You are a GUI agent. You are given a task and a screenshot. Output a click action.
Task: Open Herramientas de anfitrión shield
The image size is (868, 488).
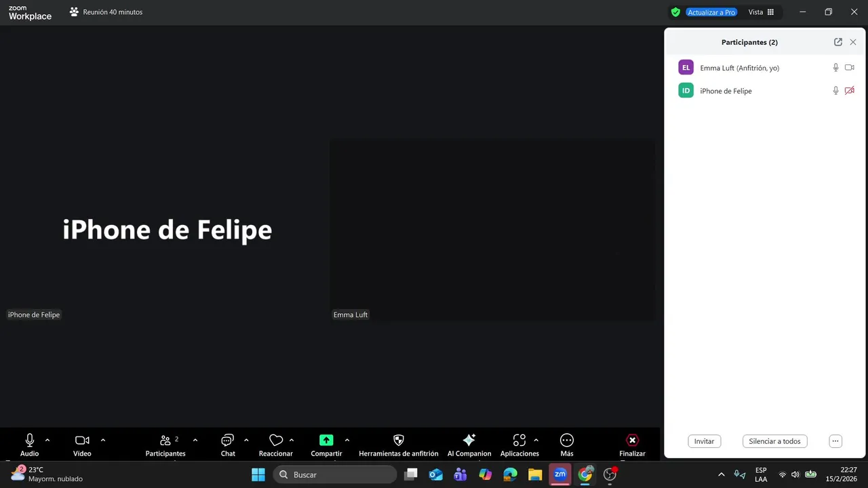[x=399, y=445]
